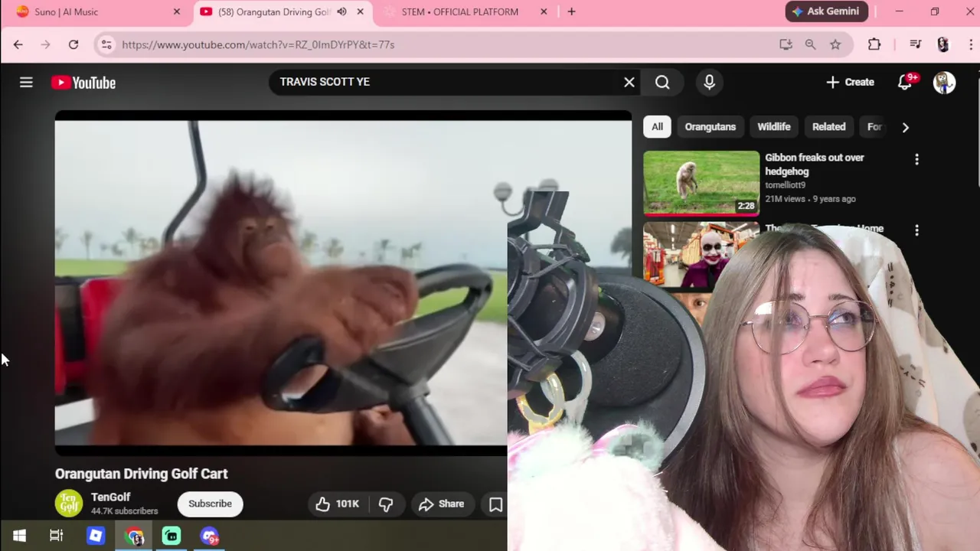The height and width of the screenshot is (551, 980).
Task: Close the STEM Official Platform tab
Action: click(x=544, y=11)
